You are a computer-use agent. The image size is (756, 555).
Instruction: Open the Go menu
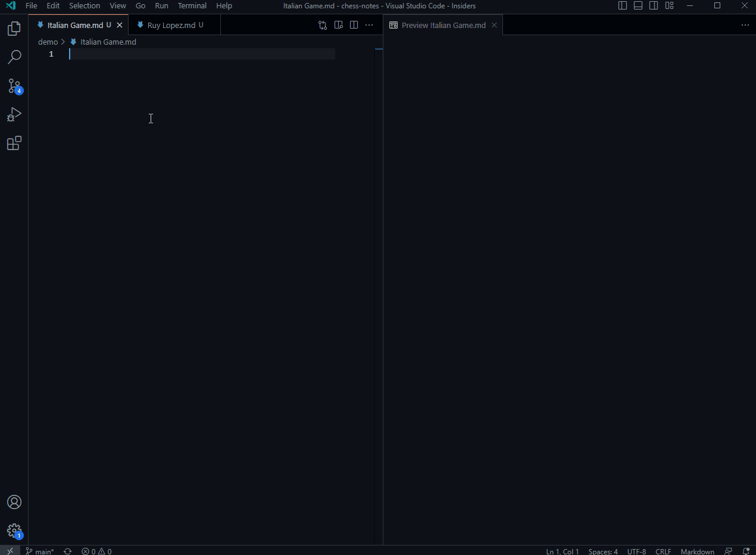[x=140, y=6]
